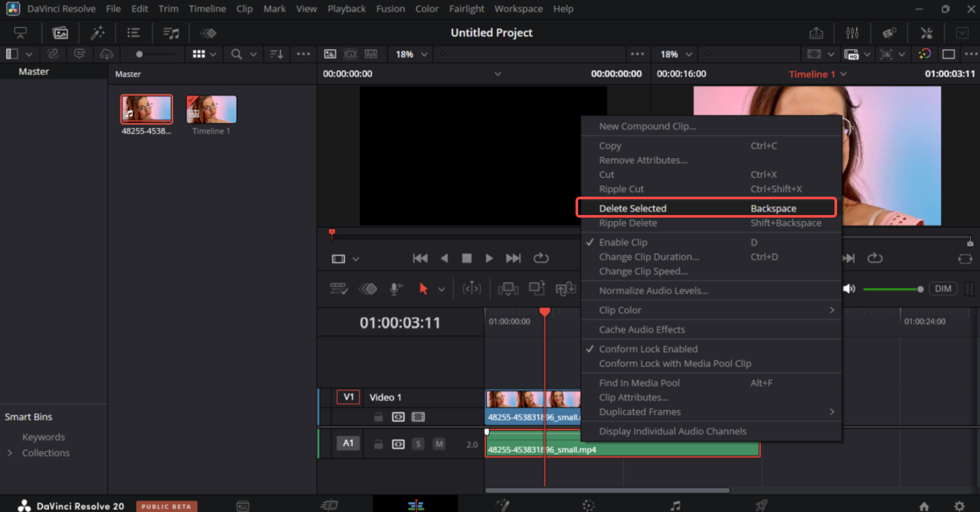Toggle auto track selector on Video 1
Screen dimensions: 980x512
[x=398, y=416]
